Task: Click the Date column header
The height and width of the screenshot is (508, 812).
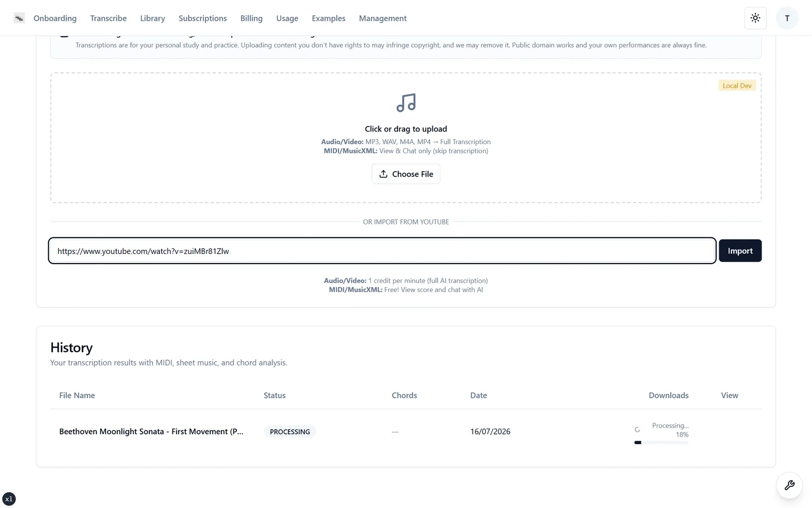Action: coord(479,395)
